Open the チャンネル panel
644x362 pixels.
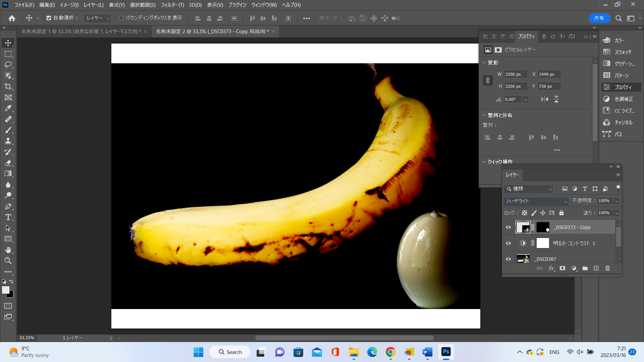click(x=623, y=122)
